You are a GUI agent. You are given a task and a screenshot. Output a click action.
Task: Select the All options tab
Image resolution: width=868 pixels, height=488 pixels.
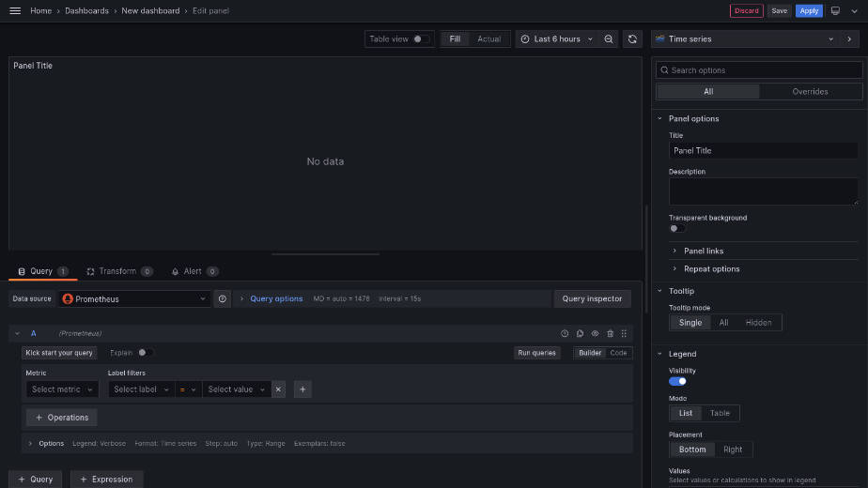point(708,92)
